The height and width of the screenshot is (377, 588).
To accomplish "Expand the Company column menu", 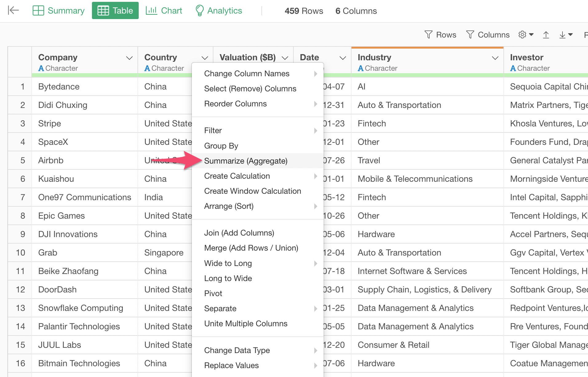I will coord(129,58).
